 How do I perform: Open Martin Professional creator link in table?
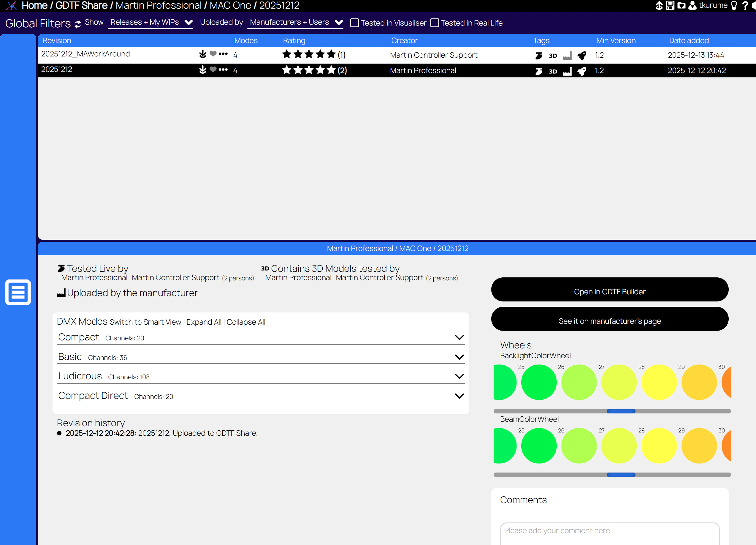pos(423,71)
